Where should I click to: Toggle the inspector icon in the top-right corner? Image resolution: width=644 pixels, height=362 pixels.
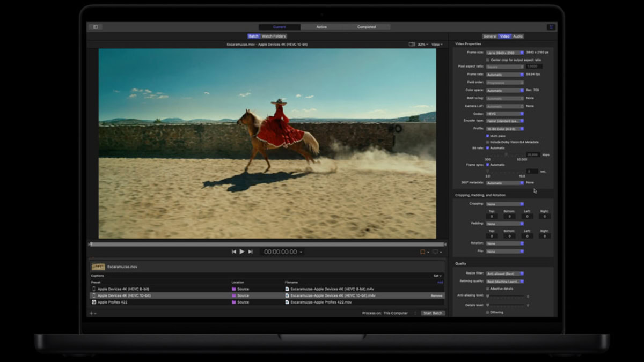point(551,26)
